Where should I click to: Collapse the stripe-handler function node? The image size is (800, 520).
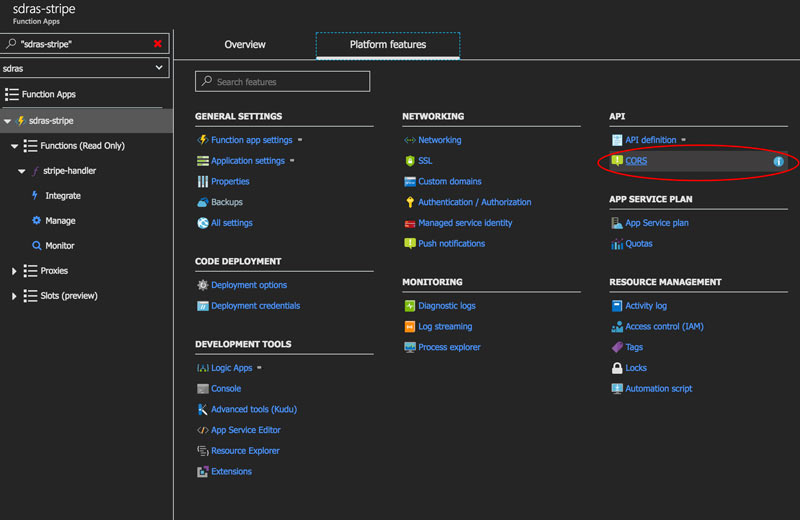coord(21,171)
